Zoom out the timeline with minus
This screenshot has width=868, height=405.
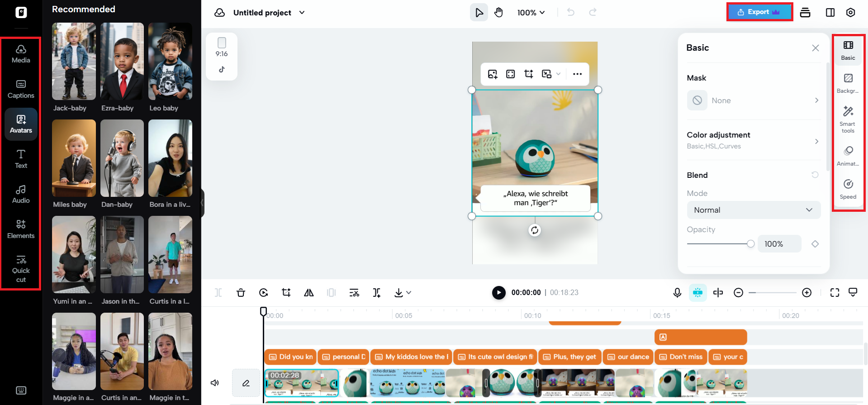pos(738,293)
